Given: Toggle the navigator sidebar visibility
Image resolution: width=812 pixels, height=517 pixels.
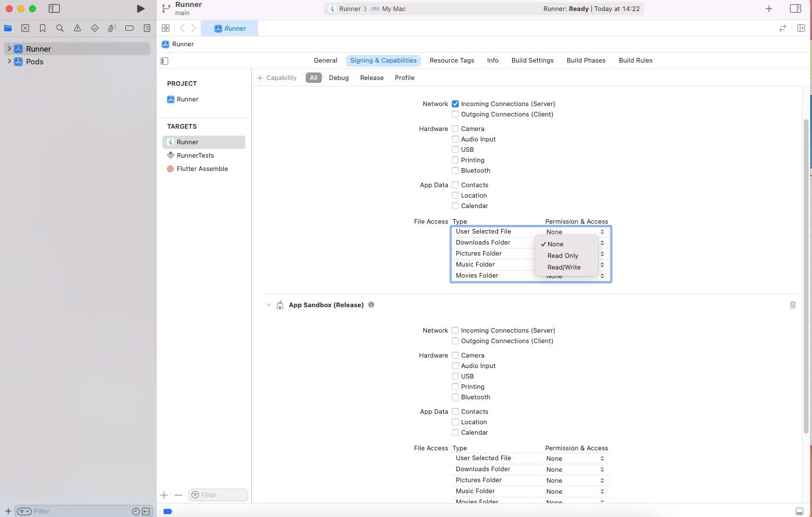Looking at the screenshot, I should pyautogui.click(x=54, y=9).
